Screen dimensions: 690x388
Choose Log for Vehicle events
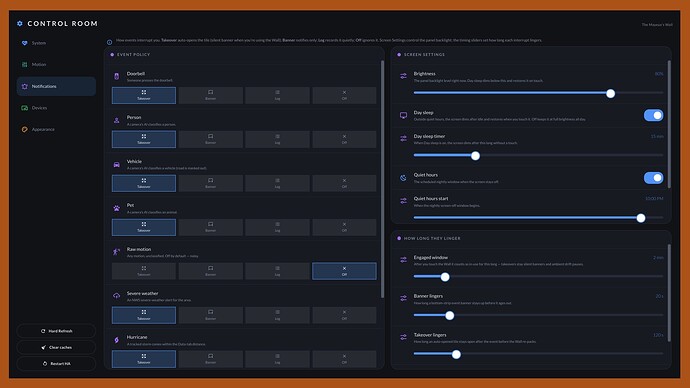coord(277,183)
